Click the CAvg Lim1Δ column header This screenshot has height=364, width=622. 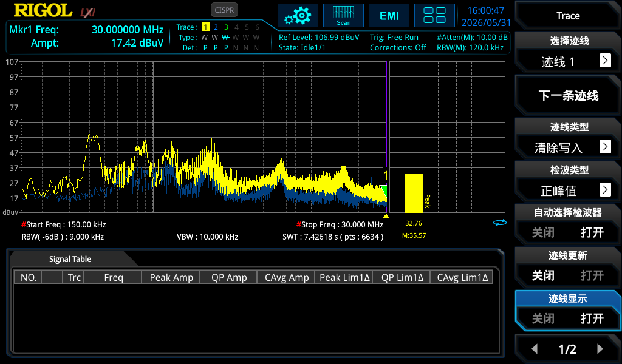[x=462, y=277]
